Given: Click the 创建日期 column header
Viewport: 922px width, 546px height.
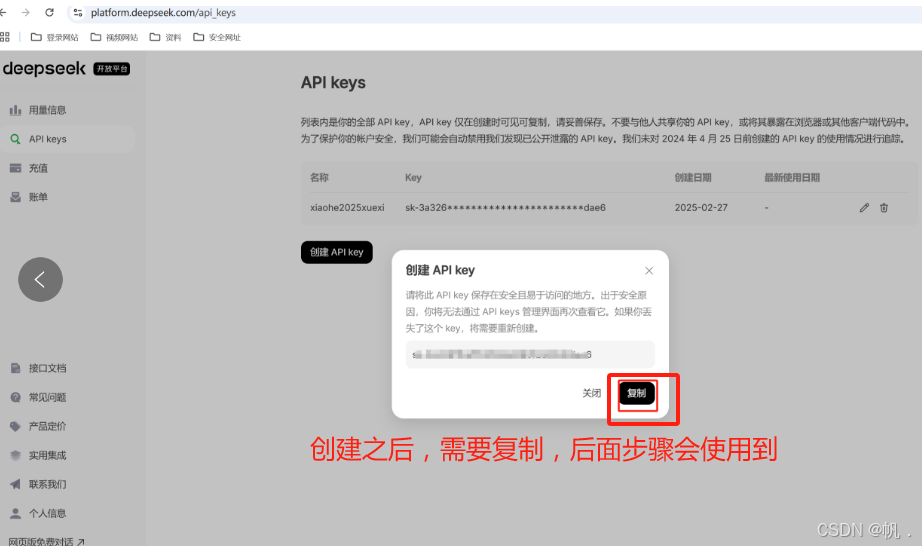Looking at the screenshot, I should click(693, 177).
